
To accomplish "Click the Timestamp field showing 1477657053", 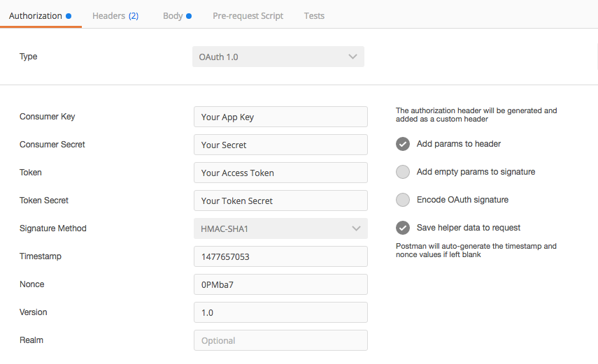I will coord(280,256).
